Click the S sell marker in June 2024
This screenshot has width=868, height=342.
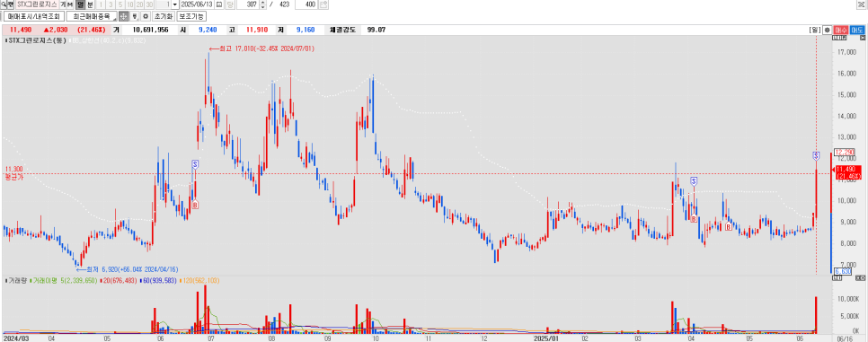195,163
